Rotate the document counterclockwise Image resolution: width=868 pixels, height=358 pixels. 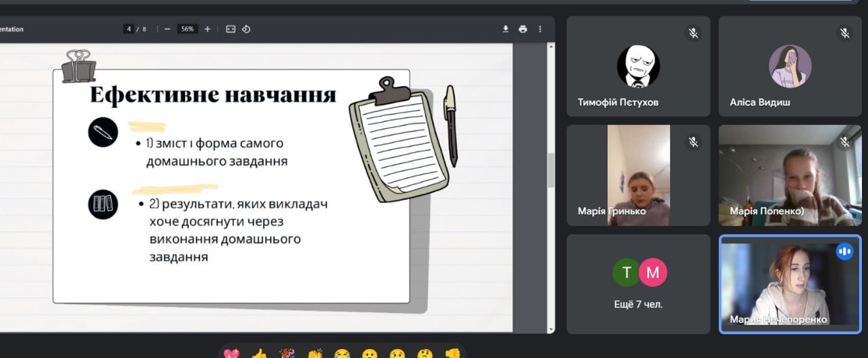pyautogui.click(x=247, y=29)
